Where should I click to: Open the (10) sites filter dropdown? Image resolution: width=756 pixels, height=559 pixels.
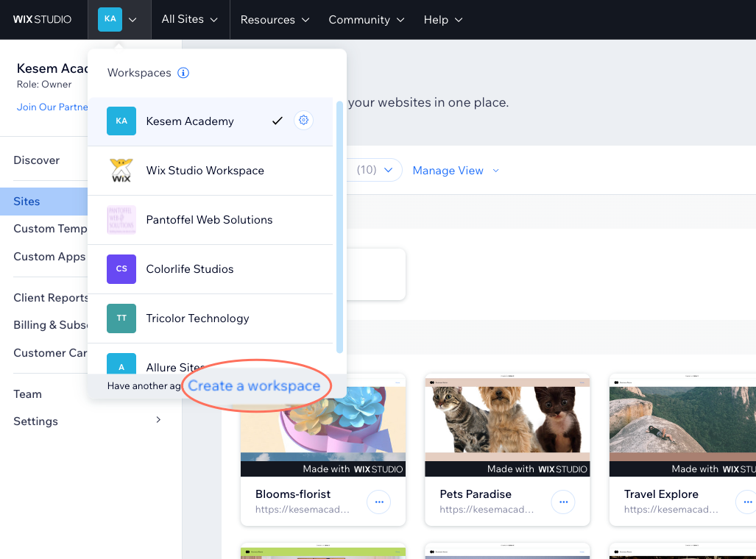[x=375, y=170]
